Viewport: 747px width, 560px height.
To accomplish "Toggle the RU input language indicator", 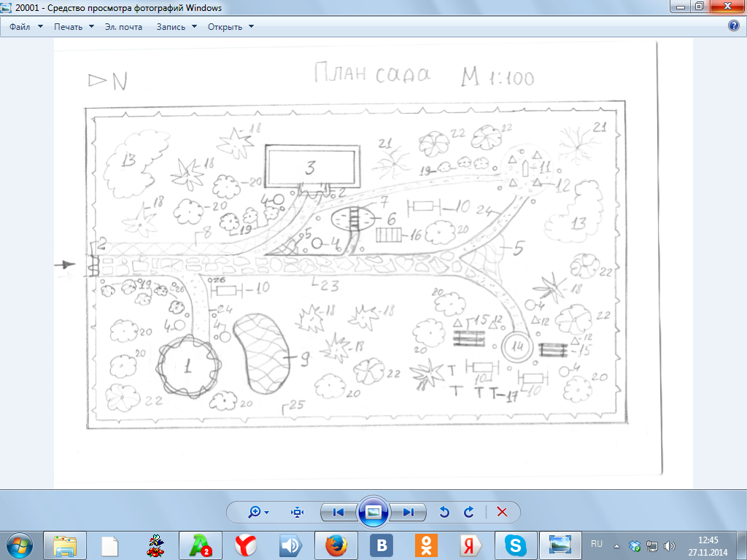I will coord(596,544).
